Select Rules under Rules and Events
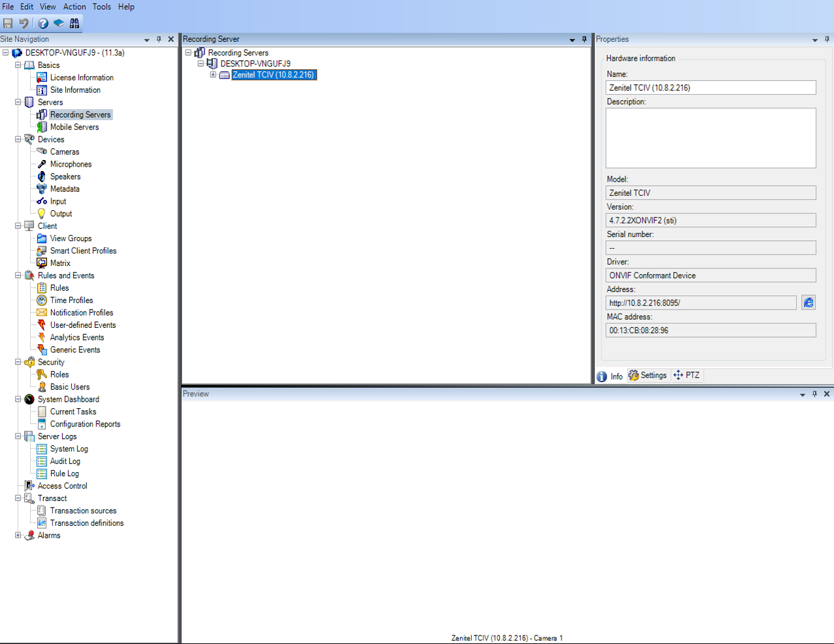Image resolution: width=834 pixels, height=644 pixels. pyautogui.click(x=59, y=288)
